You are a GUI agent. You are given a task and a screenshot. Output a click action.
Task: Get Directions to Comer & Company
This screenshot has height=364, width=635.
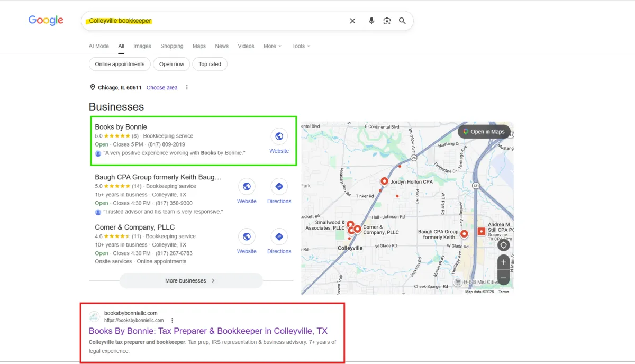pyautogui.click(x=279, y=237)
